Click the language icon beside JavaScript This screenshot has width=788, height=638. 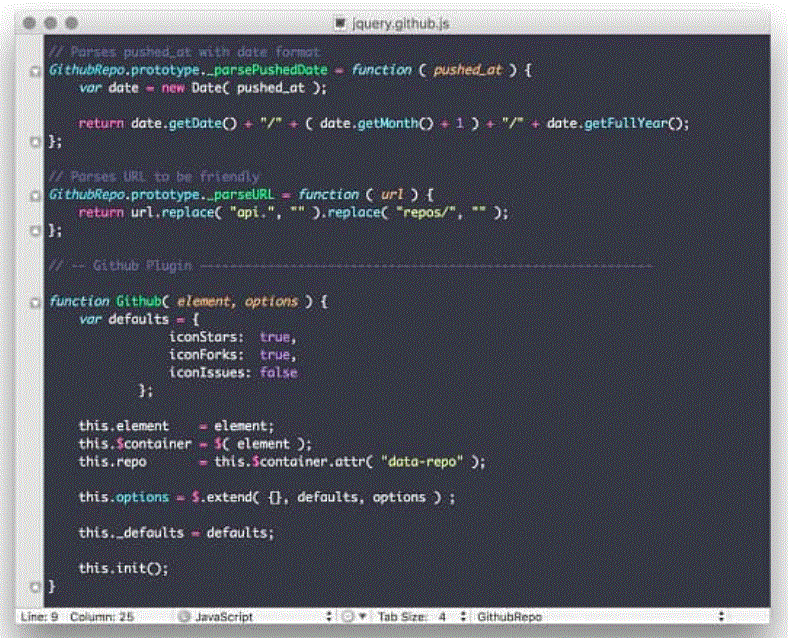(x=184, y=616)
